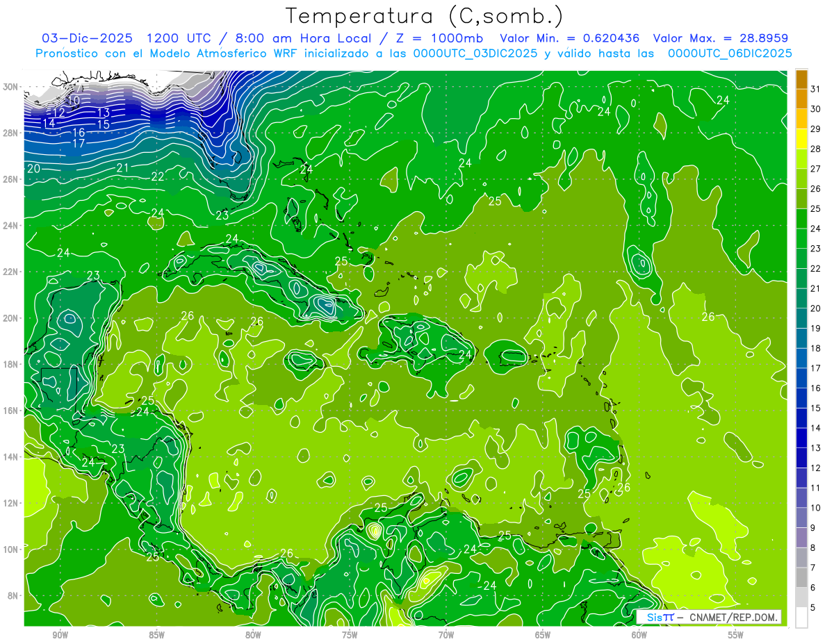Viewport: 834px width, 644px height.
Task: Click the "CNAMET/REP.DOM." credit label
Action: point(733,617)
